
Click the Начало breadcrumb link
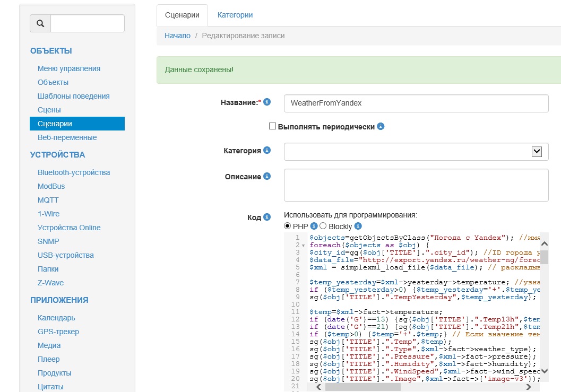point(177,36)
